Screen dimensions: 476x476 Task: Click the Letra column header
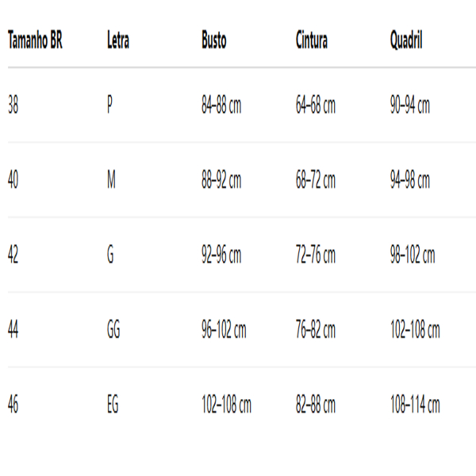pyautogui.click(x=117, y=41)
